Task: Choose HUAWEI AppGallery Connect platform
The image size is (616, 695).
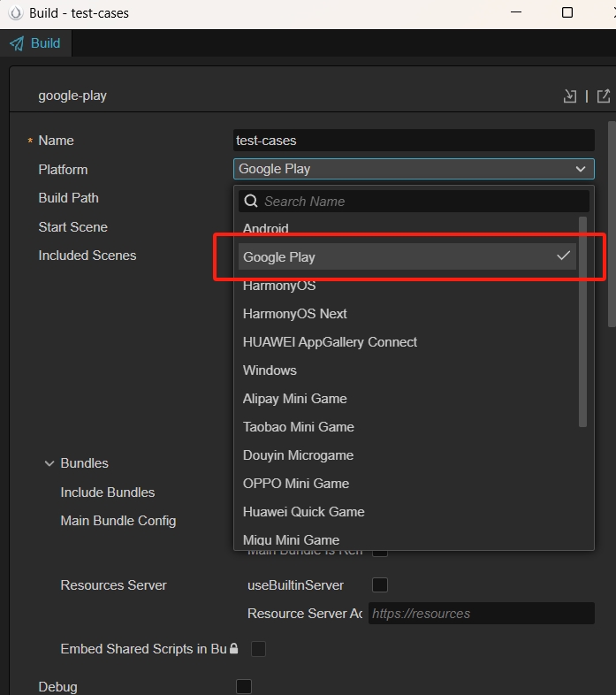Action: (407, 342)
